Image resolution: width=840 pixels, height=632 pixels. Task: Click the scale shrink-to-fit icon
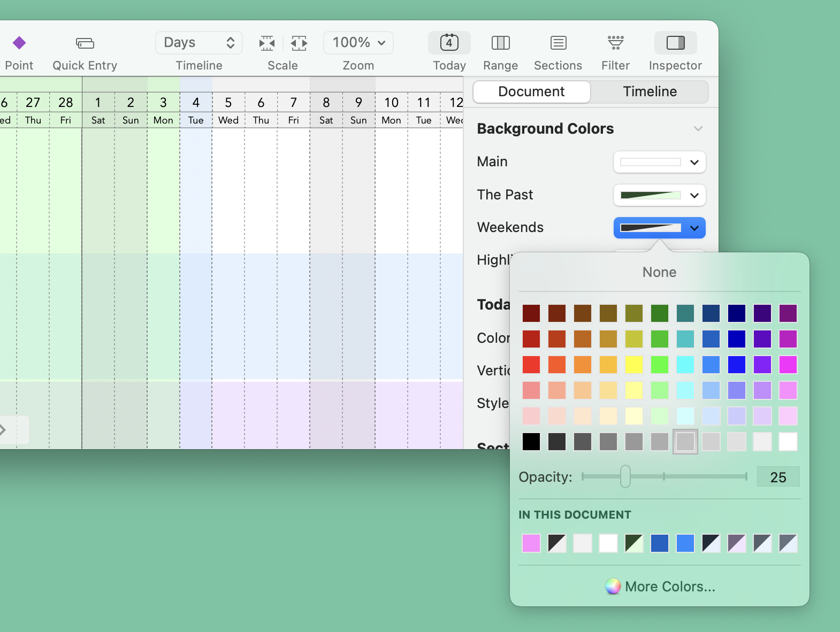pos(266,43)
